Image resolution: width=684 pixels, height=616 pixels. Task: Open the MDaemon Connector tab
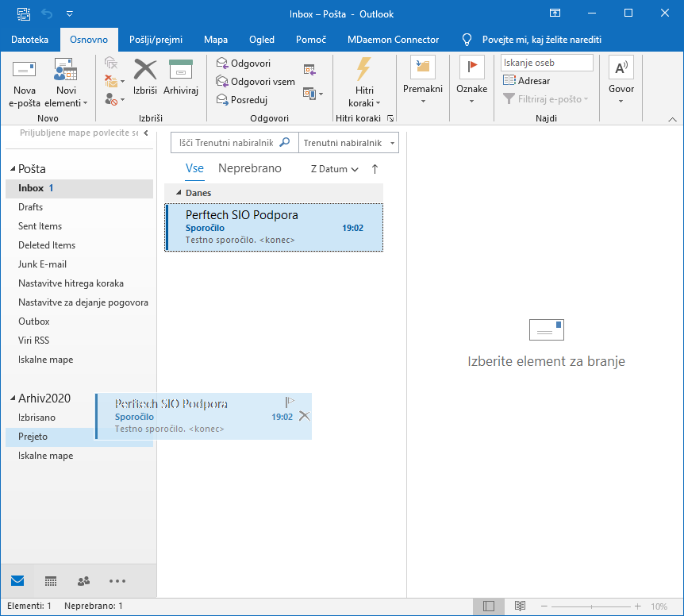pyautogui.click(x=393, y=40)
